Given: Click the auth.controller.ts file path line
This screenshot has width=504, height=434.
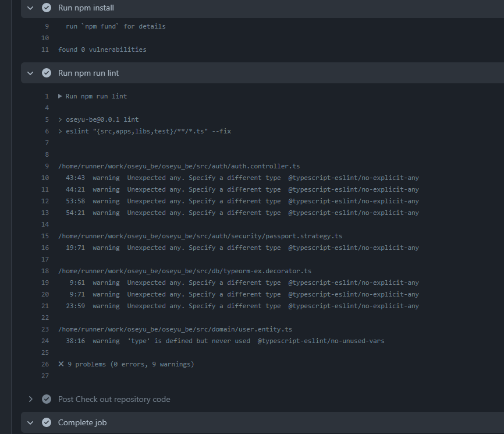Looking at the screenshot, I should pos(179,166).
